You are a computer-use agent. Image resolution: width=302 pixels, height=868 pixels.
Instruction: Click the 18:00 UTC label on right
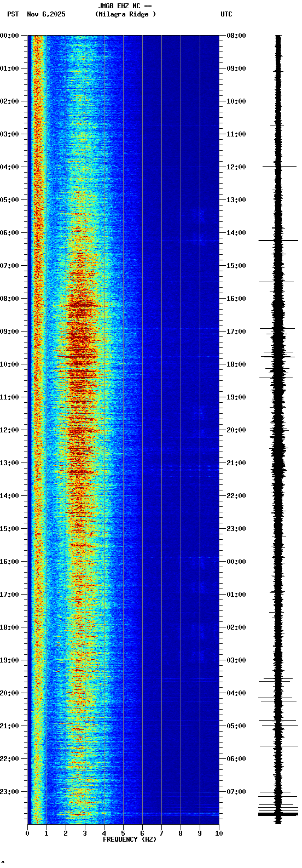coord(236,364)
